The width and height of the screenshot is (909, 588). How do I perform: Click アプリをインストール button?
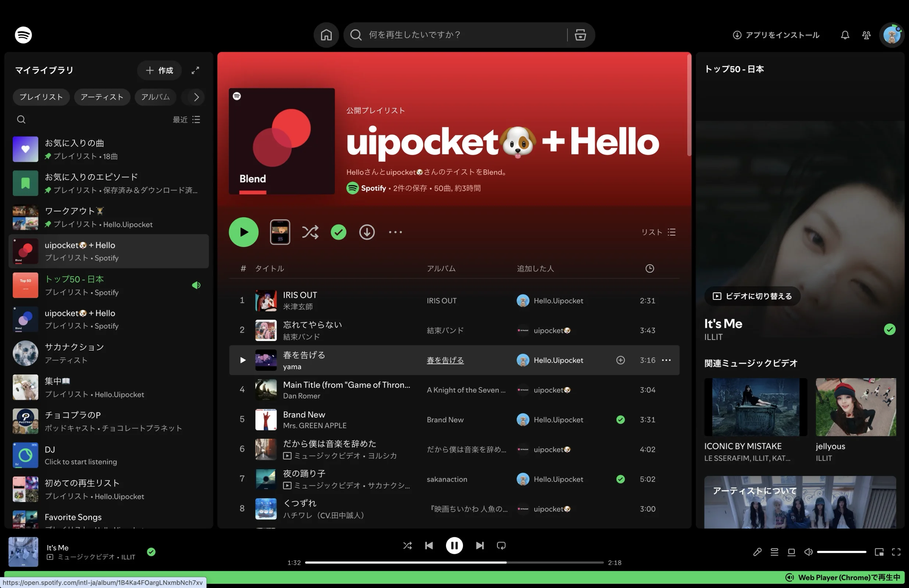(x=776, y=35)
